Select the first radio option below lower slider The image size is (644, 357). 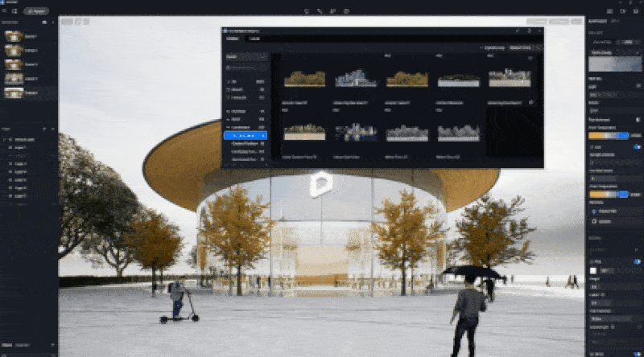[594, 211]
